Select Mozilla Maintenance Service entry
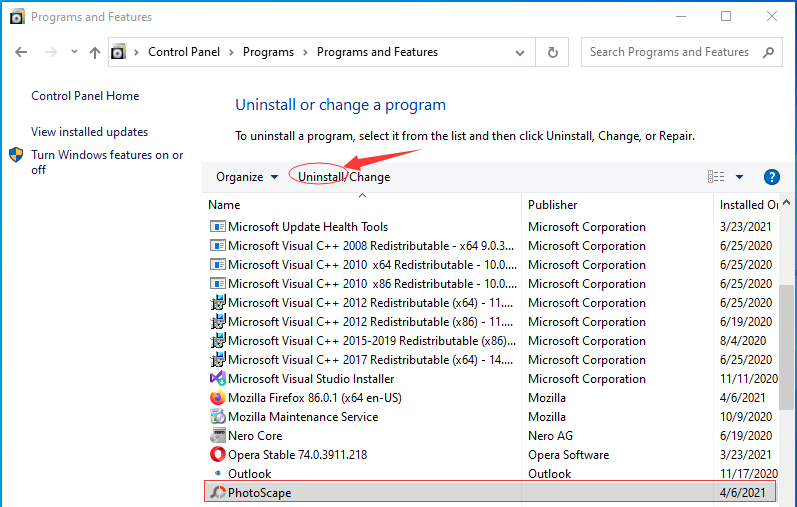Viewport: 797px width, 507px height. tap(303, 417)
